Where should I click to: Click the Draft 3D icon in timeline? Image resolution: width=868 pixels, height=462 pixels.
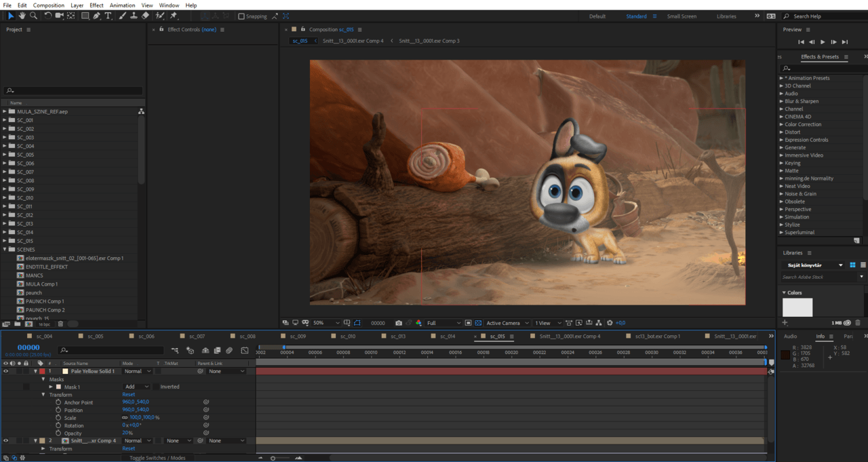coord(190,351)
